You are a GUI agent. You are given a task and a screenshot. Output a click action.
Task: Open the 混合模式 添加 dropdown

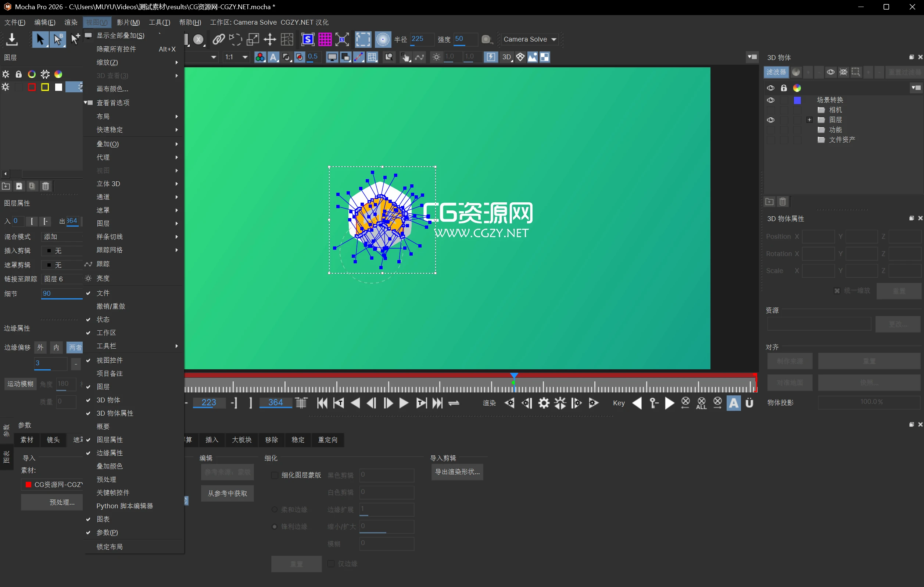tap(61, 236)
